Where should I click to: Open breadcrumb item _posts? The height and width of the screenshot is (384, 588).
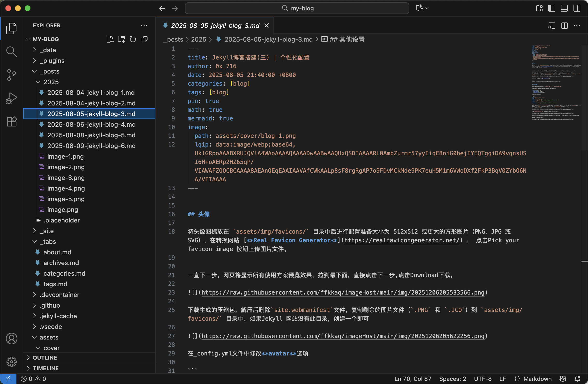pos(173,39)
